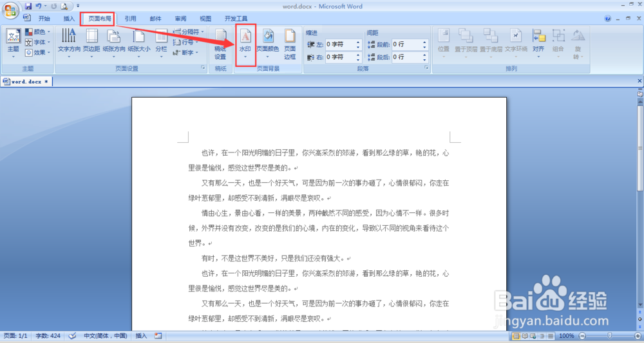This screenshot has width=644, height=343.
Task: Launch the 页面设置 dialog box launcher
Action: coord(203,68)
